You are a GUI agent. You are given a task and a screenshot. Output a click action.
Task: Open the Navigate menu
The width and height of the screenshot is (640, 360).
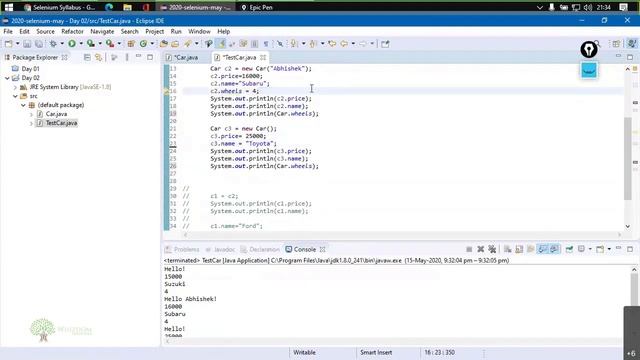tap(102, 31)
